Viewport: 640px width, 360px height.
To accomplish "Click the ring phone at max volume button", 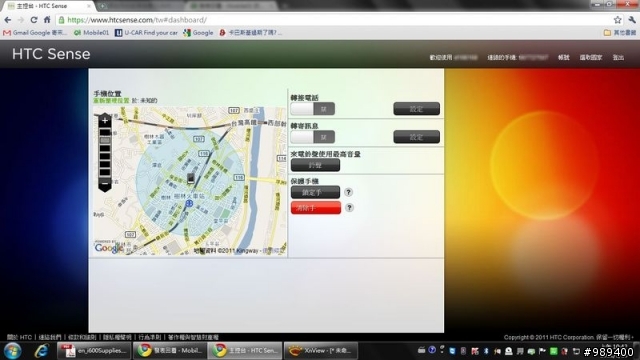I will [x=315, y=165].
